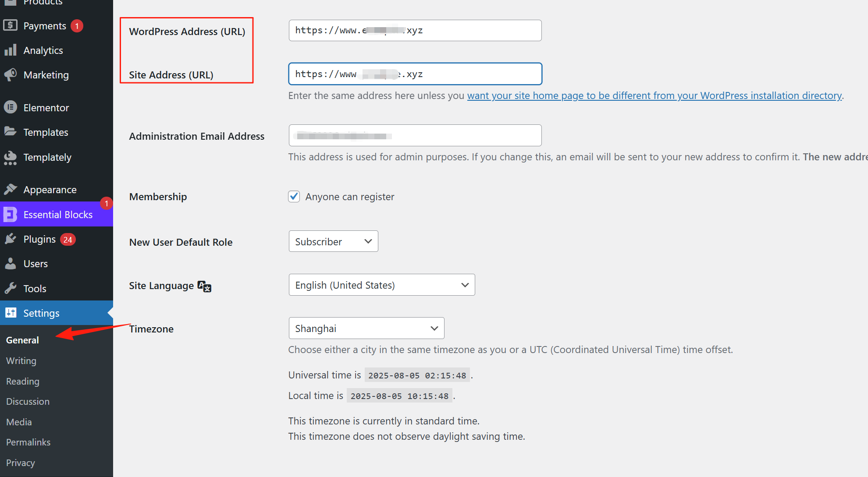
Task: Open the Timezone Shanghai dropdown
Action: [366, 329]
